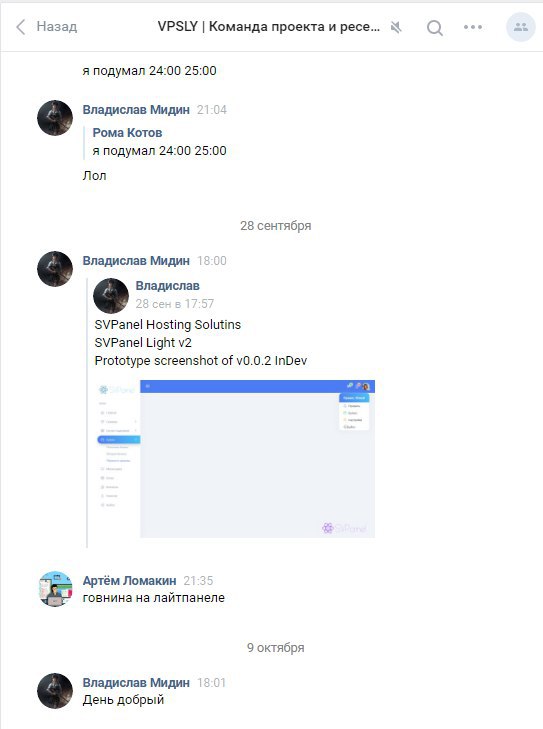
Task: Select message говнина на лайтпанеле
Action: (x=154, y=598)
